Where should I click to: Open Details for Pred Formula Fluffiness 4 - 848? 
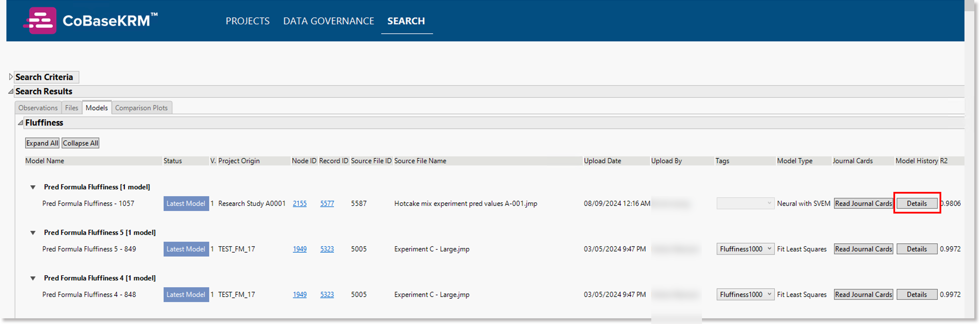point(916,295)
